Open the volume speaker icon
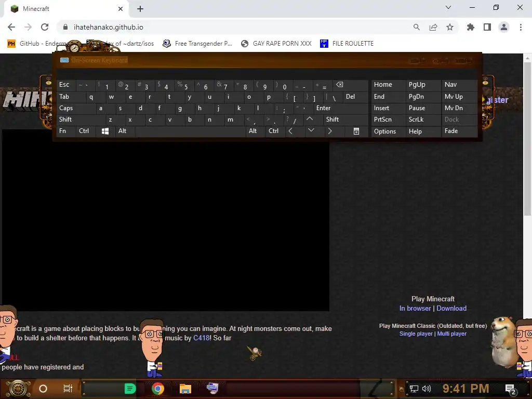The height and width of the screenshot is (399, 532). pos(426,389)
